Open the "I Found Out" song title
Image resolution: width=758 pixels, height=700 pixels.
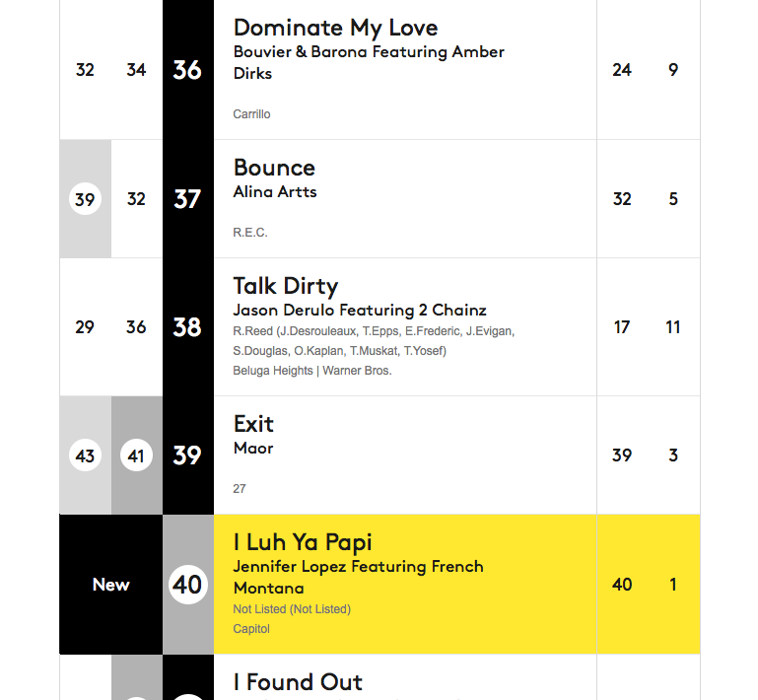pos(298,682)
